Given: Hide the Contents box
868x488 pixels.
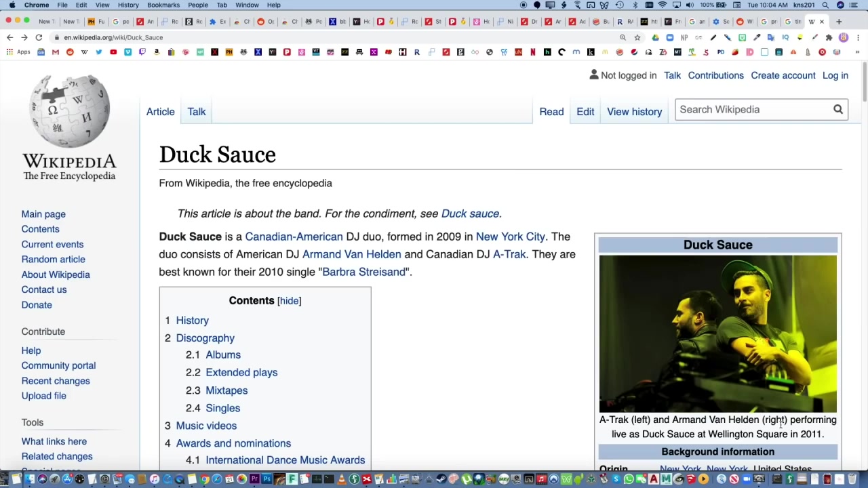Looking at the screenshot, I should (290, 300).
